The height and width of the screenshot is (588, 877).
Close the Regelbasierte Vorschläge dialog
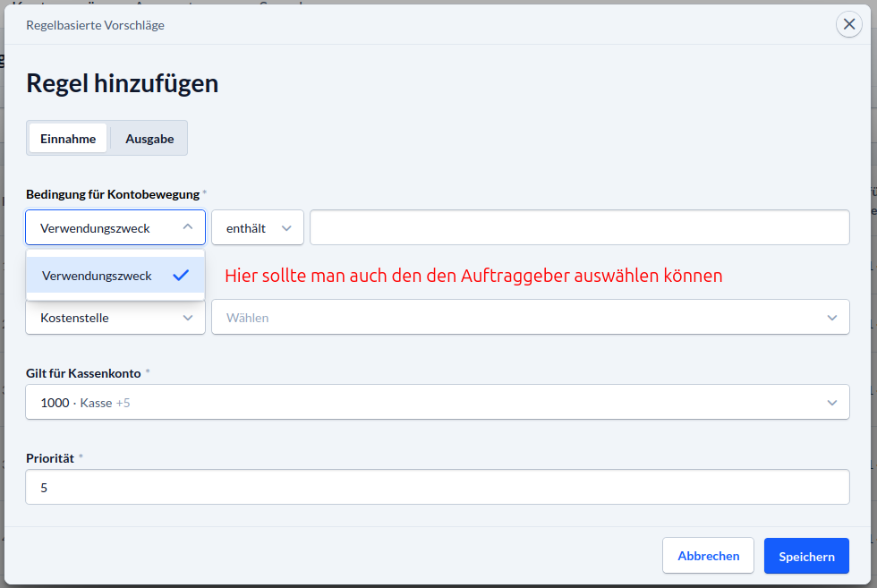point(848,24)
